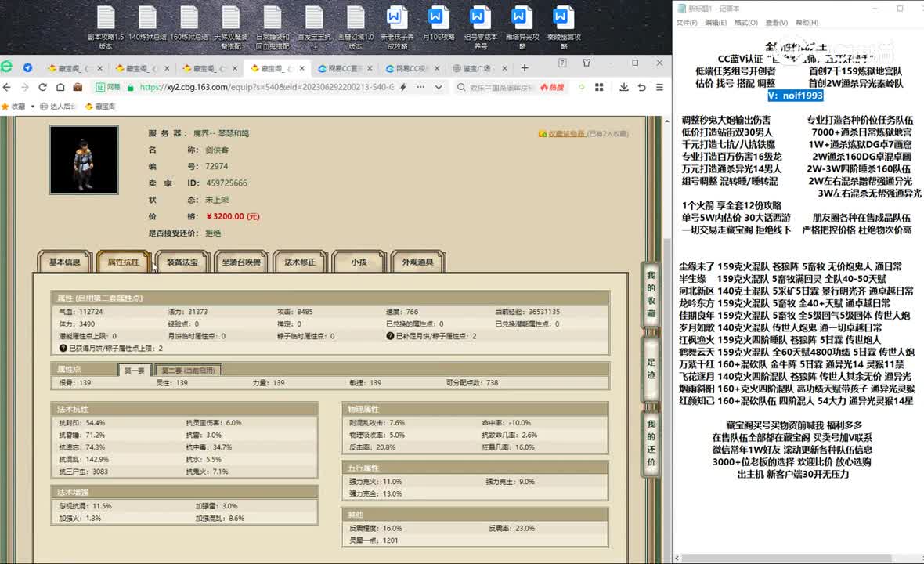Open Notepad 格式(O) menu
The image size is (924, 564).
tap(746, 23)
